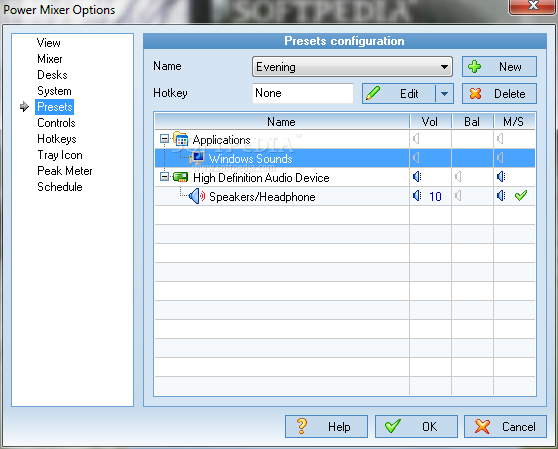Open Peak Meter settings
The width and height of the screenshot is (558, 449).
[64, 171]
